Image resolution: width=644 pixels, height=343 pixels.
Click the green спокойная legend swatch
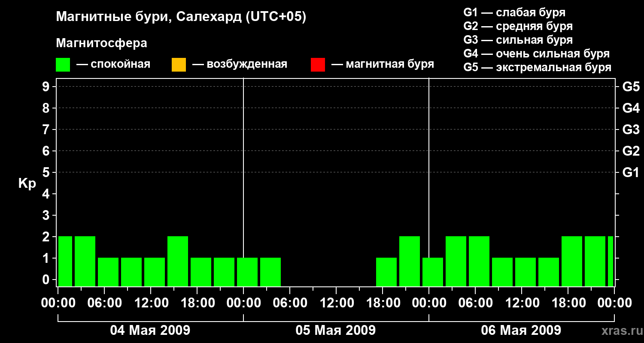(63, 65)
